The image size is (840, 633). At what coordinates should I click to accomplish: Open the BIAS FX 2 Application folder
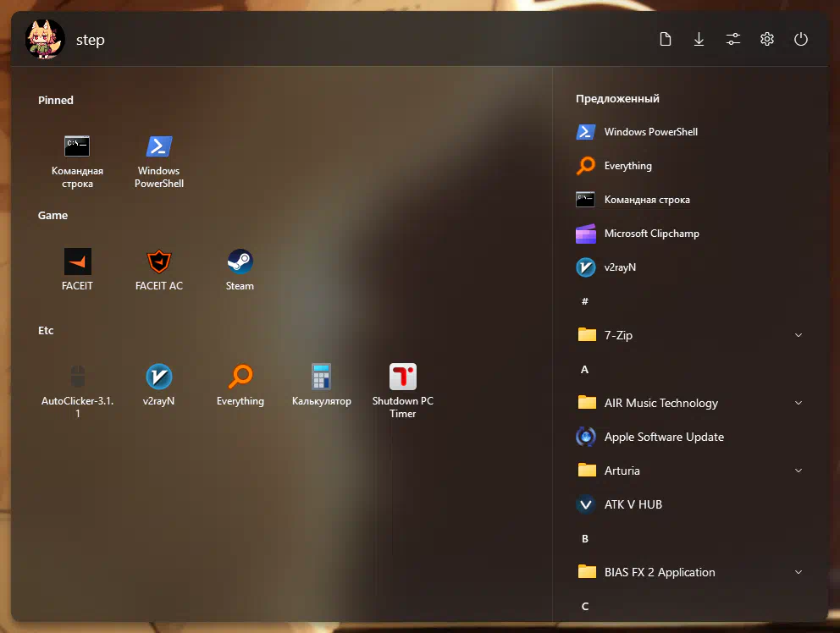(x=690, y=572)
